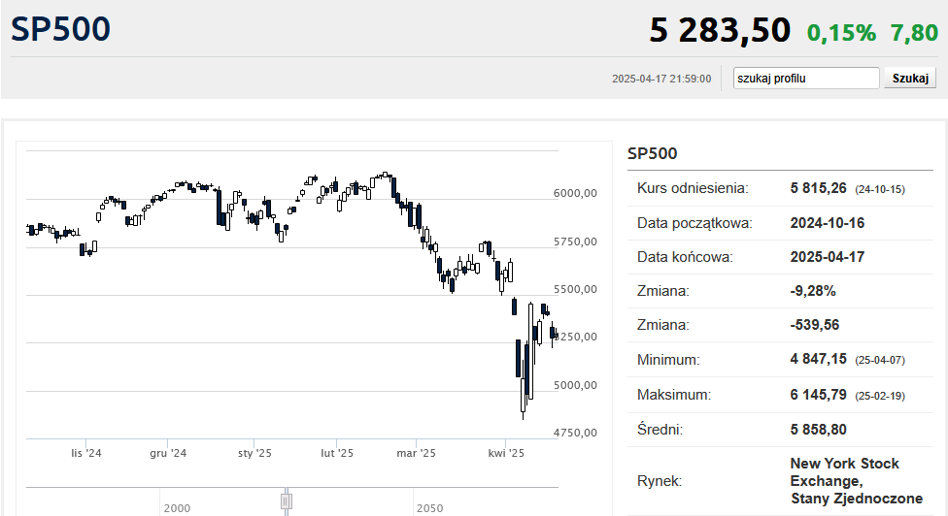
Task: Click the SP500 page title
Action: pyautogui.click(x=60, y=28)
